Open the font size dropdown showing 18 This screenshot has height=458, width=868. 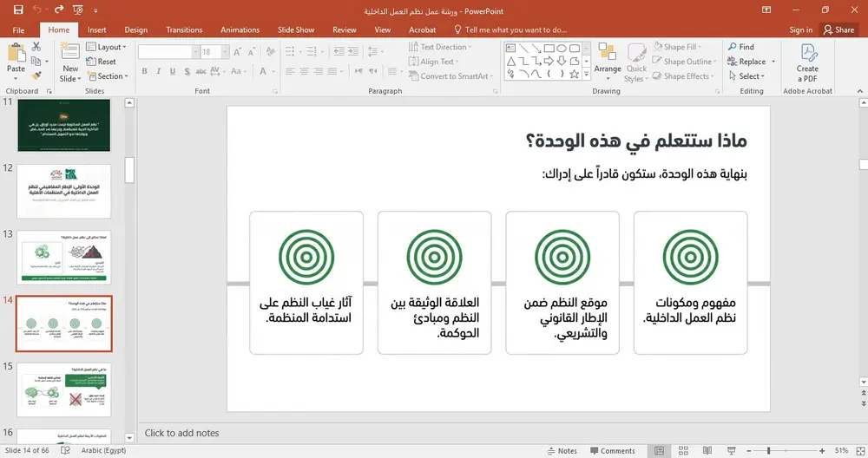(x=226, y=52)
